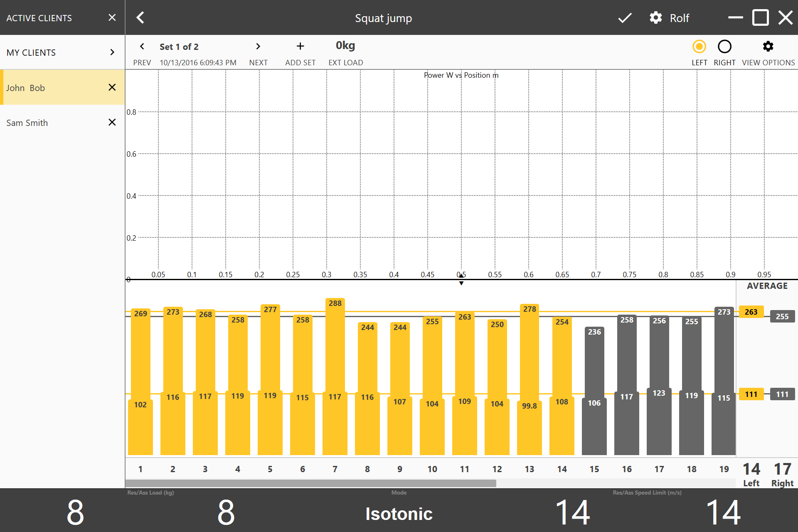Screen dimensions: 798x532
Task: Click the Res/Ass Speed Limit (m/s) label
Action: 647,493
